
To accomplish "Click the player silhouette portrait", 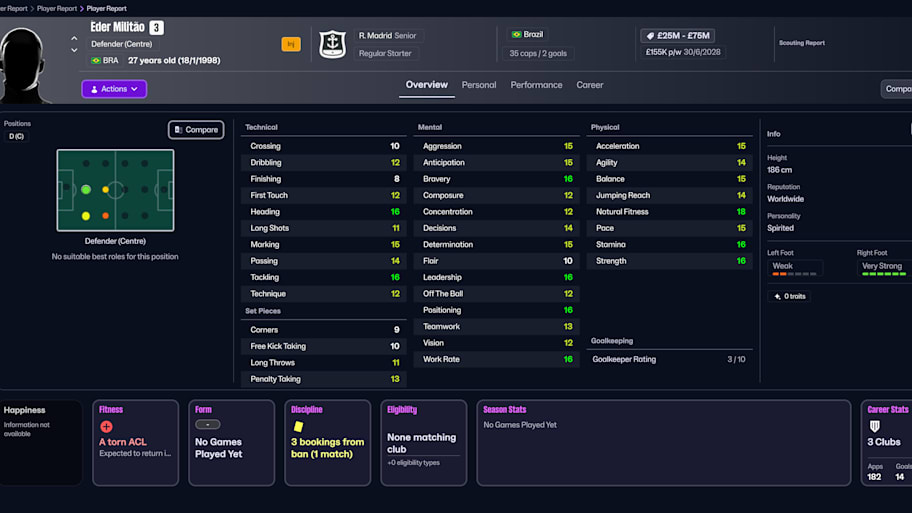I will pyautogui.click(x=23, y=65).
